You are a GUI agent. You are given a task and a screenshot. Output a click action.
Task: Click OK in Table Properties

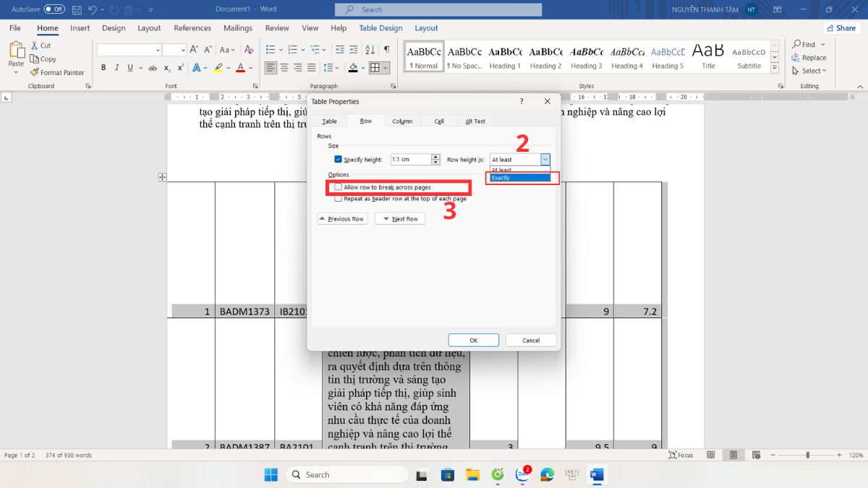474,340
